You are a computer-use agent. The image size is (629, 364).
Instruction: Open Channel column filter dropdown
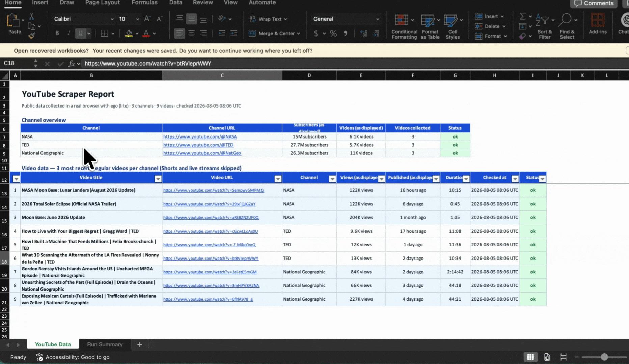point(332,179)
